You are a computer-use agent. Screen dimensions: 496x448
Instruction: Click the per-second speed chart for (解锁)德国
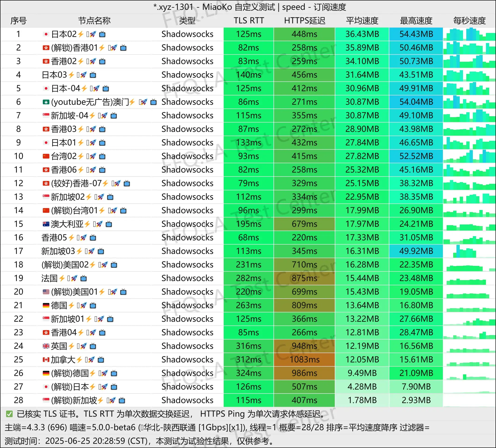point(469,373)
